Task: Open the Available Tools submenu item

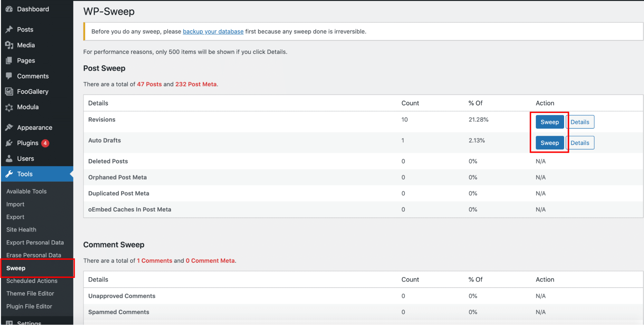Action: (26, 191)
